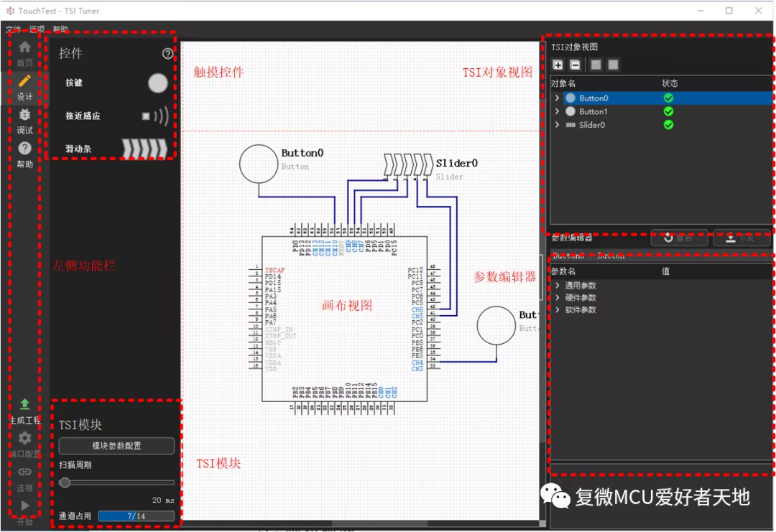Click the 生成工程 generate project icon
776x532 pixels.
pyautogui.click(x=24, y=405)
